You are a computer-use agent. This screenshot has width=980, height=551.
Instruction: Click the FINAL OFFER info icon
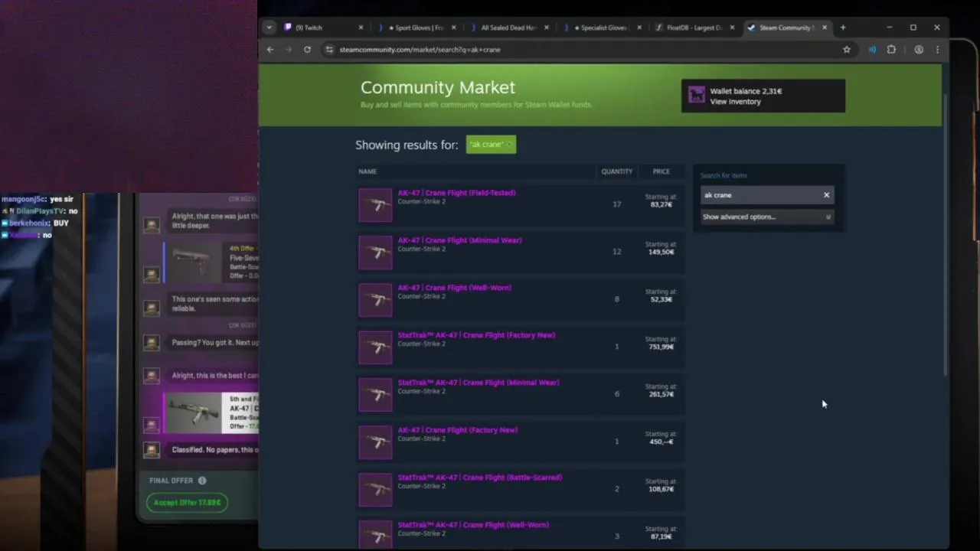click(202, 481)
